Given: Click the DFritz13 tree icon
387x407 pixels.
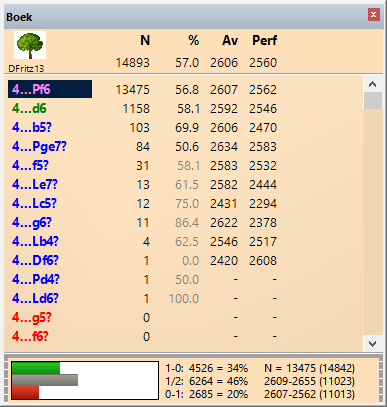Looking at the screenshot, I should tap(30, 45).
